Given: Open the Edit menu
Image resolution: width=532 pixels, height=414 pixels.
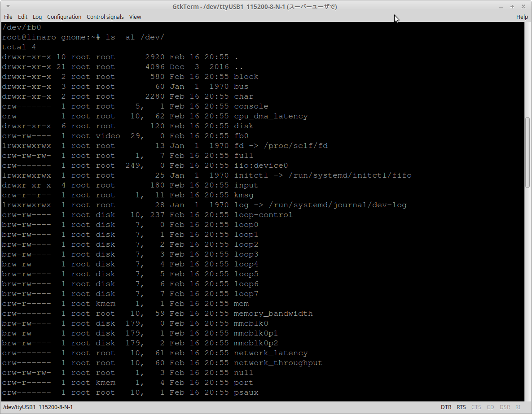Looking at the screenshot, I should (x=22, y=17).
